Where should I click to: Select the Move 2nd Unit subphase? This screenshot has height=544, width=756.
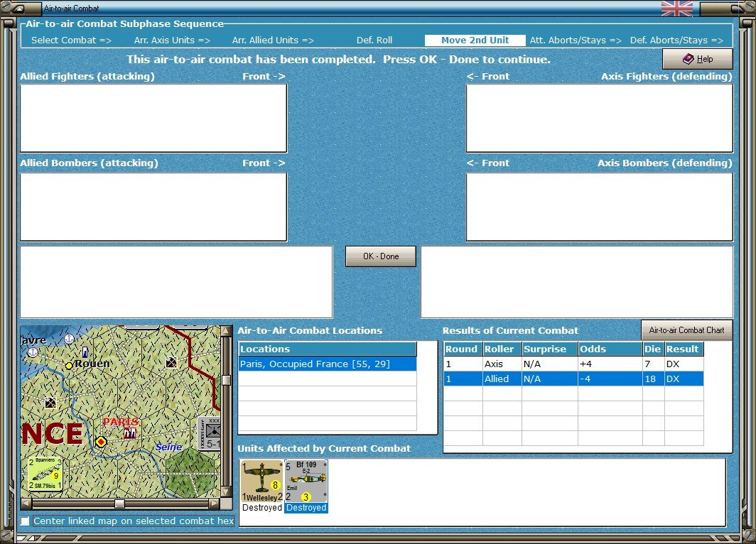pos(475,40)
